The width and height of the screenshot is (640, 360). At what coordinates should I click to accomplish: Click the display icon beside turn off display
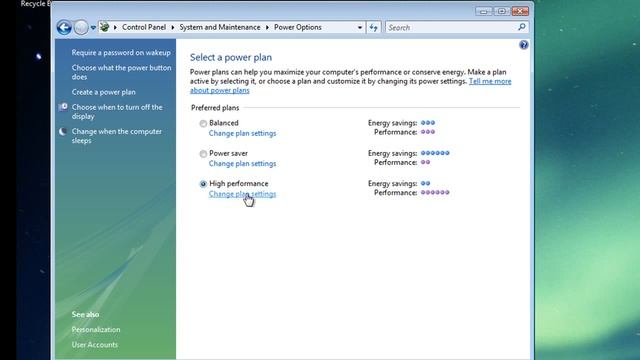tap(63, 107)
